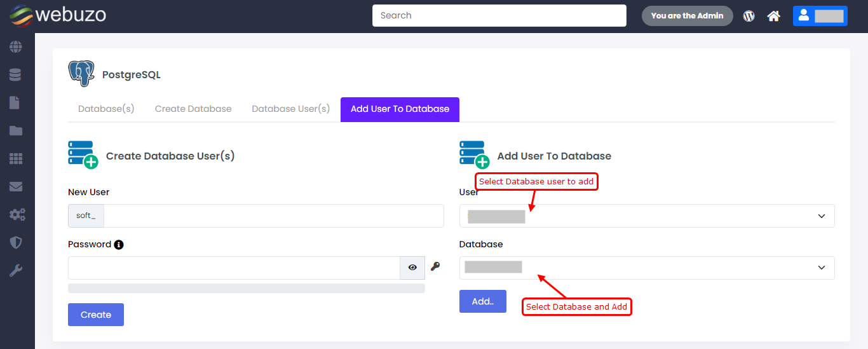
Task: Click the shield security sidebar icon
Action: click(16, 243)
